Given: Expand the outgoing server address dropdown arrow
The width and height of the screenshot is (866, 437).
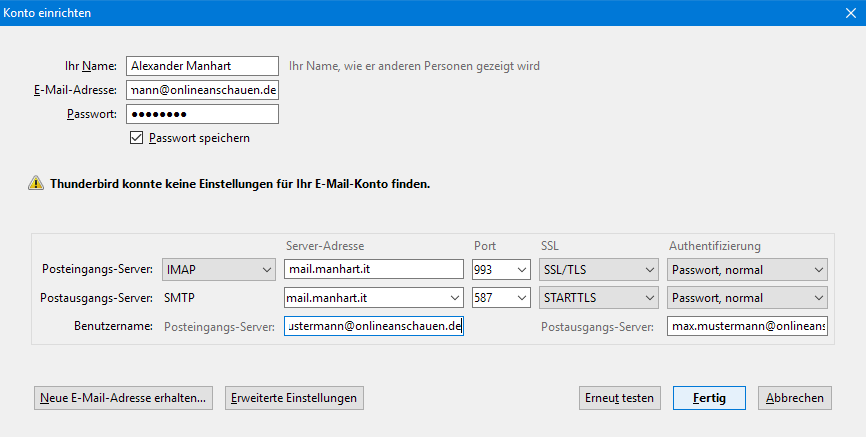Looking at the screenshot, I should pos(455,298).
